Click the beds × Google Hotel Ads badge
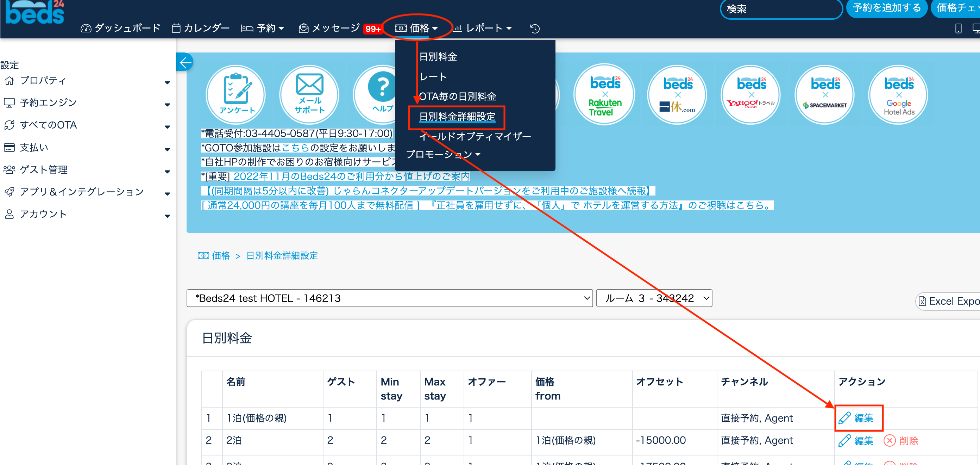Viewport: 980px width, 465px height. [898, 94]
